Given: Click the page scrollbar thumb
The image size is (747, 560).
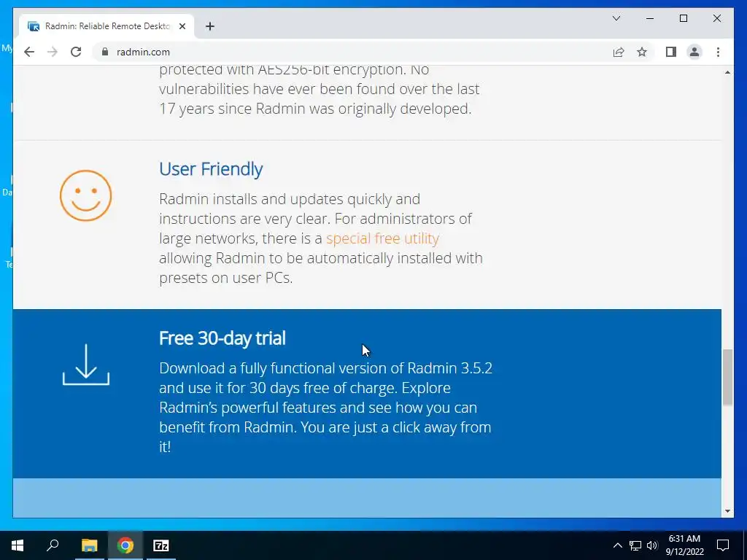Looking at the screenshot, I should tap(727, 377).
